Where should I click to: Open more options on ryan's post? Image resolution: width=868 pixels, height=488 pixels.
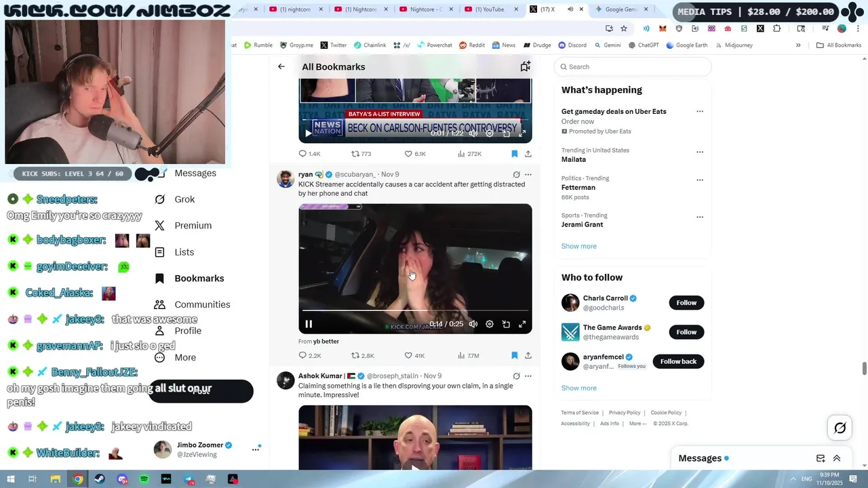[x=528, y=175]
